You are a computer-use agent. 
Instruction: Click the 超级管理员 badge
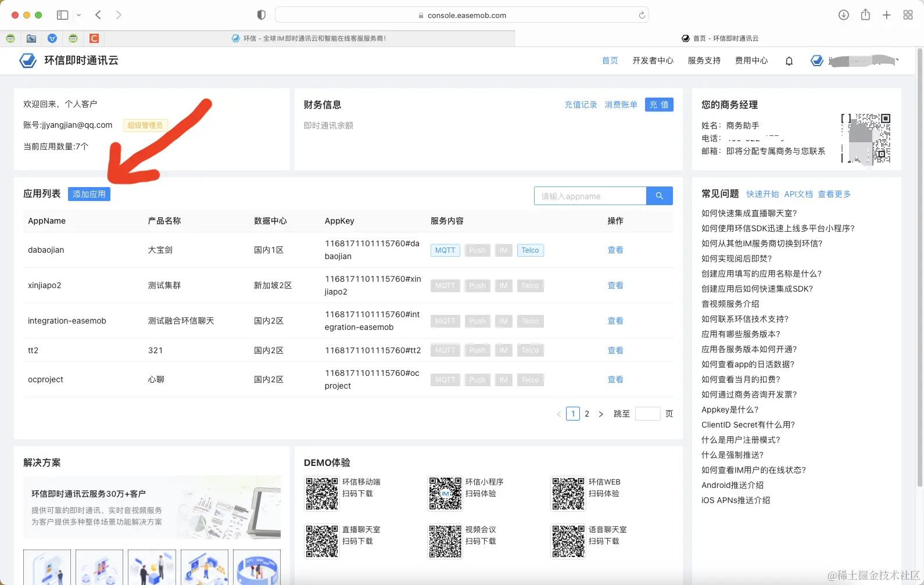[x=145, y=125]
